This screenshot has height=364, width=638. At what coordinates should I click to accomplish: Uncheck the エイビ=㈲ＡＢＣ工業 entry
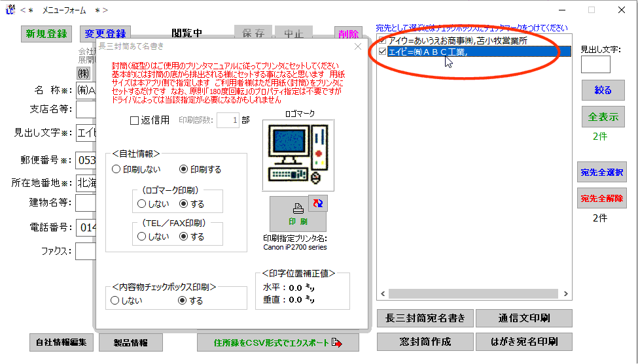pyautogui.click(x=383, y=52)
